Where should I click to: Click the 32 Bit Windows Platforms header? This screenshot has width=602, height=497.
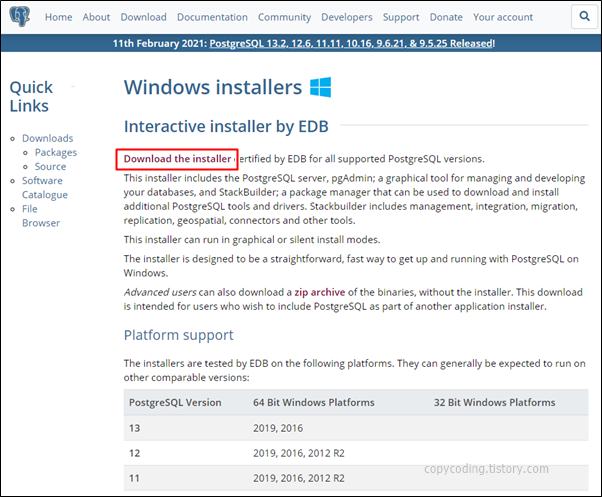coord(494,403)
